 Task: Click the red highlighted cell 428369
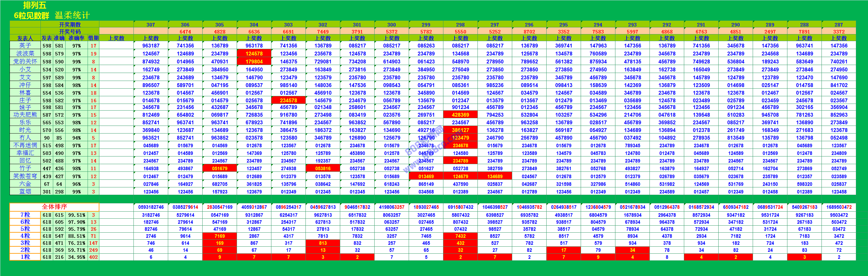tap(460, 115)
